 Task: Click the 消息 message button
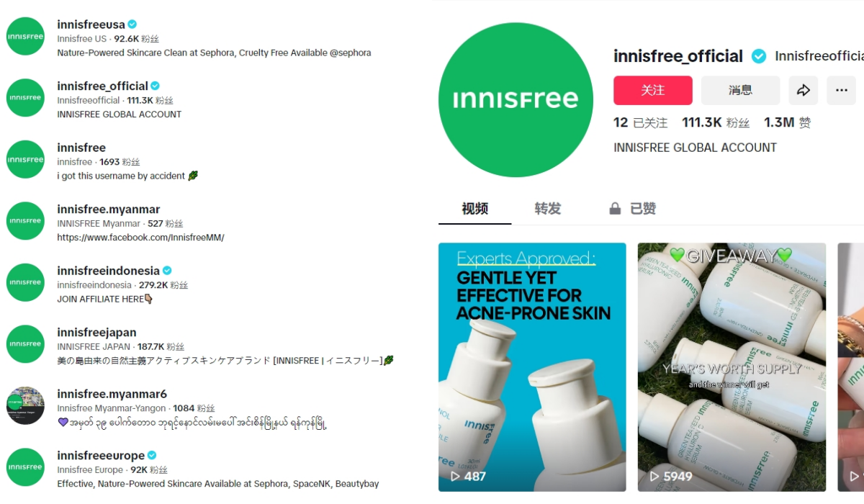pos(740,91)
